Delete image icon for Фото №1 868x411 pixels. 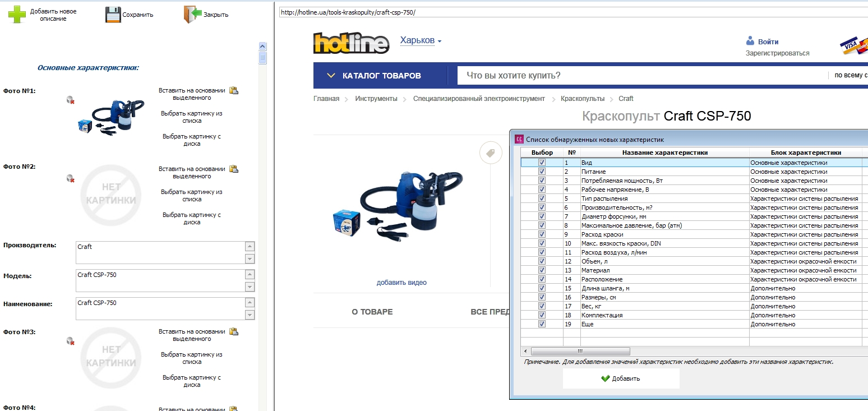(71, 100)
